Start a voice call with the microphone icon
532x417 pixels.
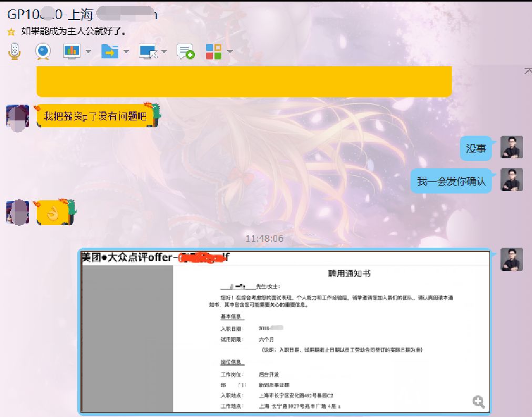[x=14, y=52]
